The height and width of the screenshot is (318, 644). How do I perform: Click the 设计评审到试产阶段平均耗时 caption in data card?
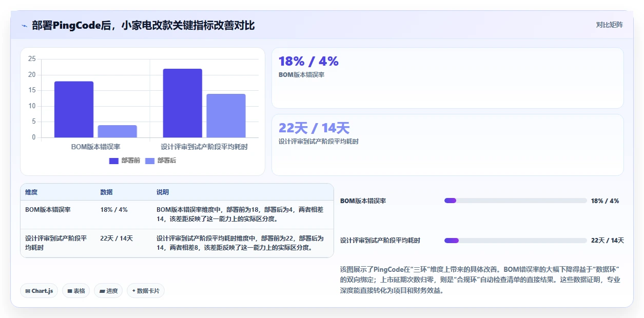pos(319,142)
